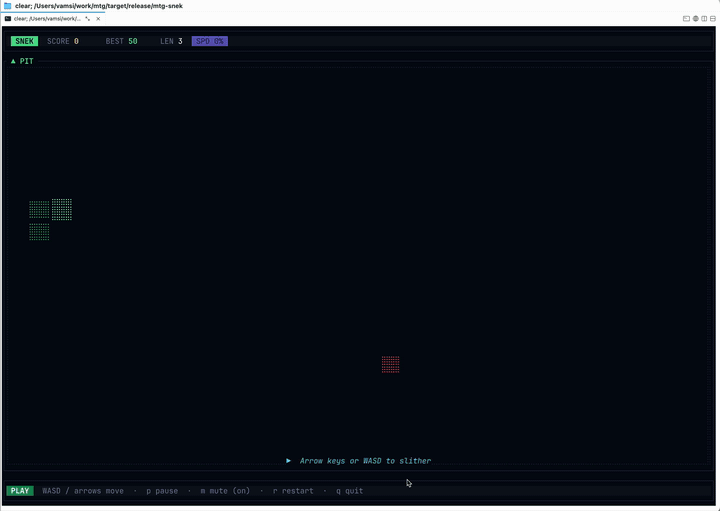Click the BEST 50 readout

tap(121, 41)
